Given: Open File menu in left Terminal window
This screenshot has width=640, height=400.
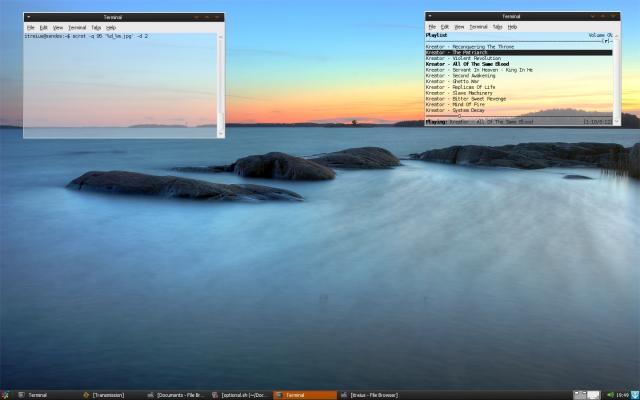Looking at the screenshot, I should [31, 28].
